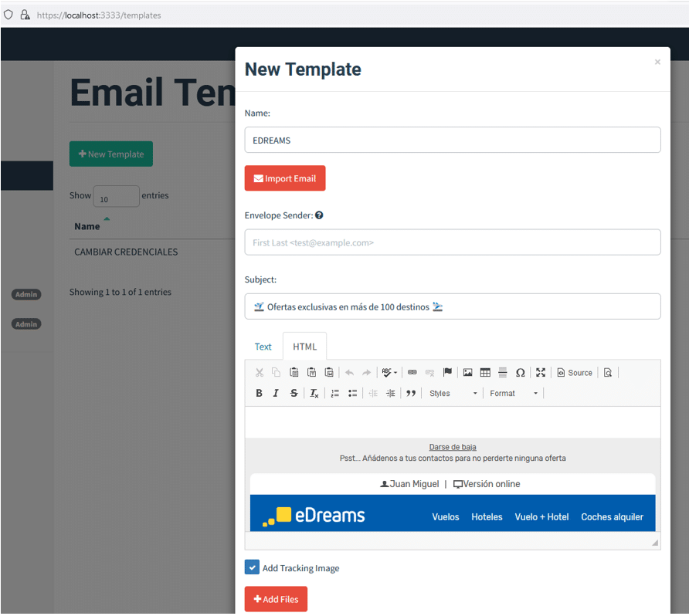
Task: Toggle bold formatting
Action: pos(260,393)
